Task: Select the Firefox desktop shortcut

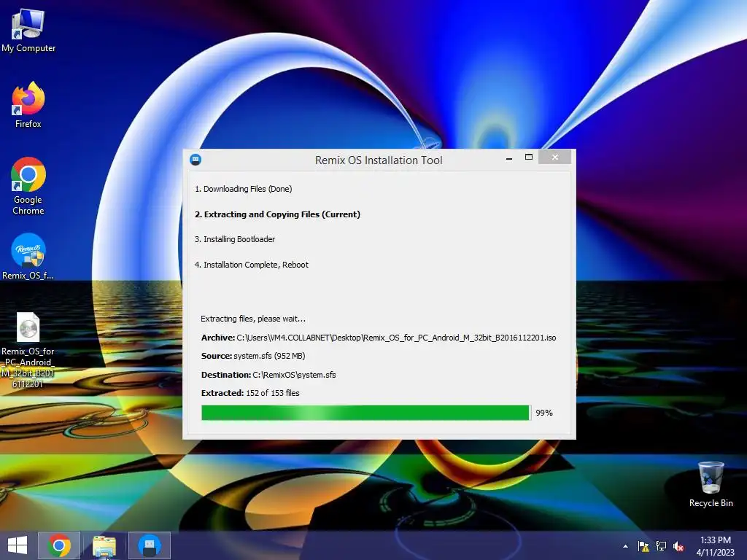Action: (x=28, y=105)
